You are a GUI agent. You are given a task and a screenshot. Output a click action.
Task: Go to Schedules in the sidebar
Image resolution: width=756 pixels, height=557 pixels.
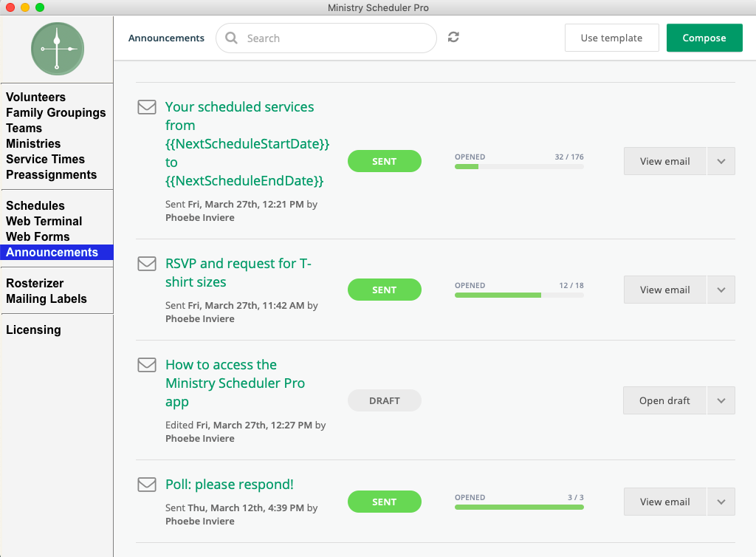pyautogui.click(x=35, y=205)
